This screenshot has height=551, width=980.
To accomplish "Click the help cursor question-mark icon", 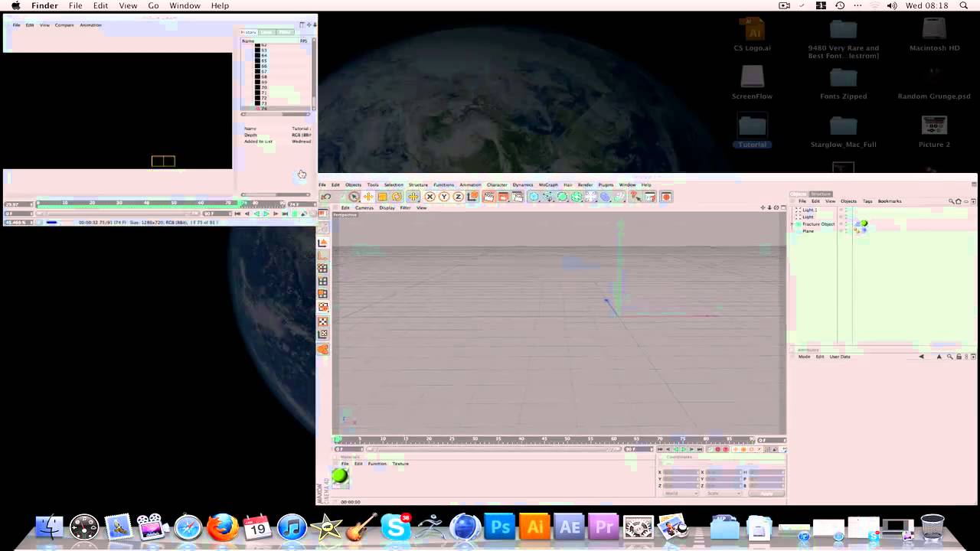I will [635, 197].
